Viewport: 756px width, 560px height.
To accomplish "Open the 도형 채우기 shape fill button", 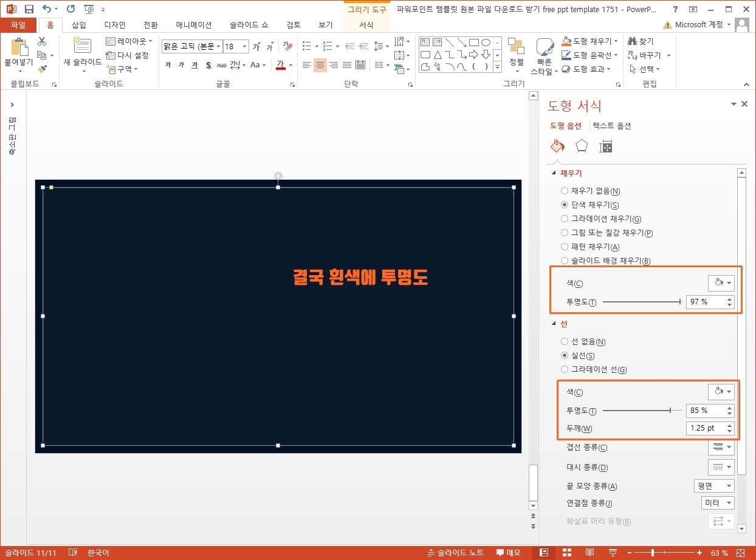I will [x=589, y=41].
